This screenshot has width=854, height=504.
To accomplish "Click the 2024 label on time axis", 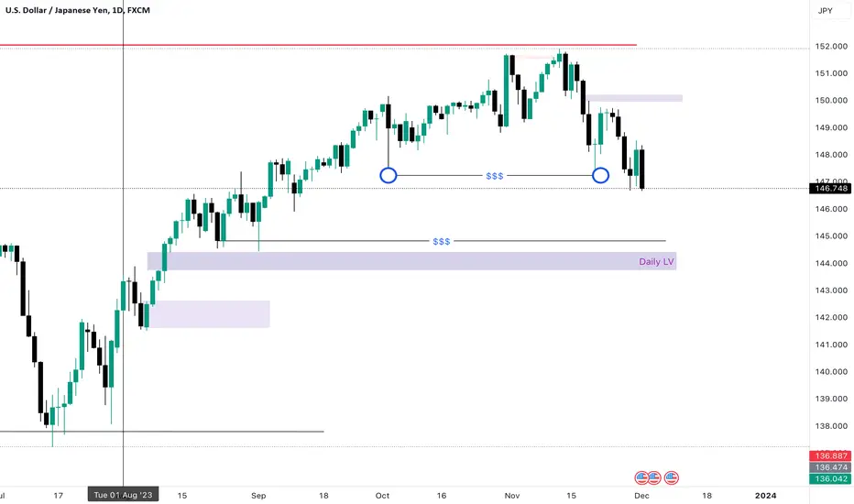I will [766, 495].
